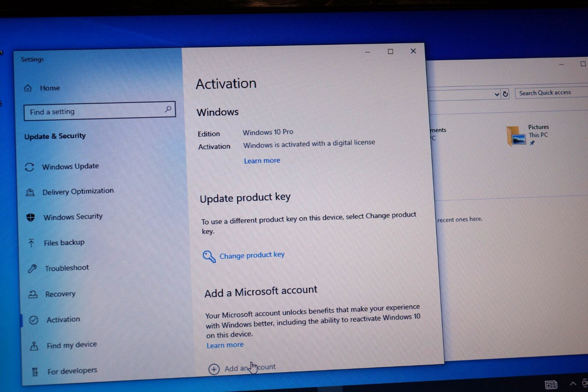Click the Update product key heading
Screen dimensions: 588x392
pos(245,198)
